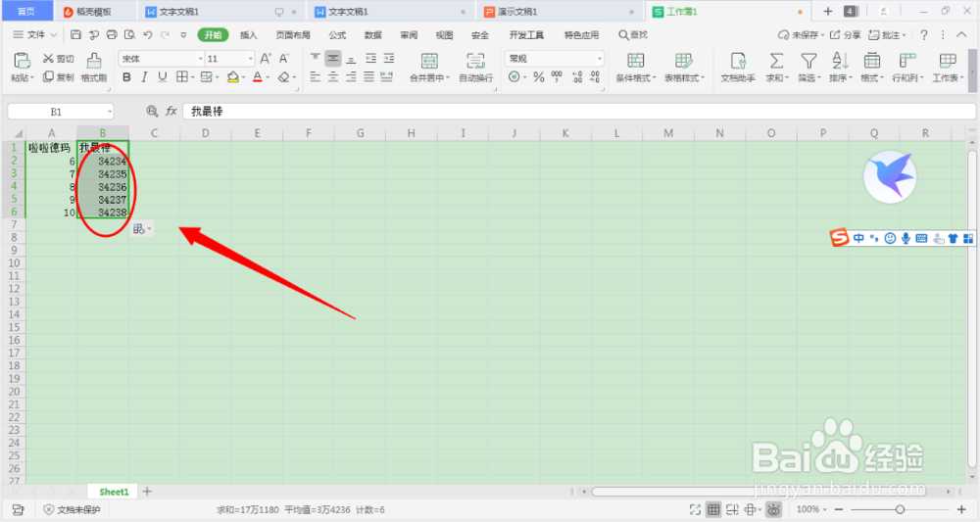Click the Cut (剪切) tool
This screenshot has height=522, width=980.
pos(58,58)
